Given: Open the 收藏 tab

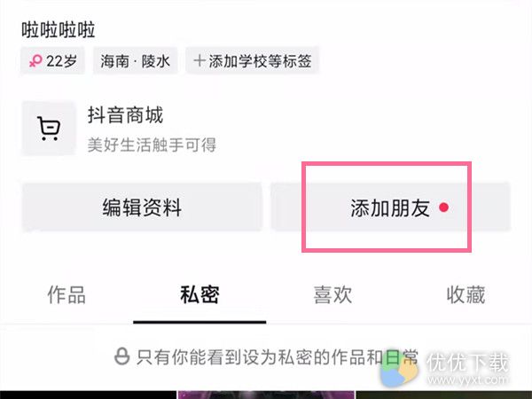Looking at the screenshot, I should click(x=465, y=294).
